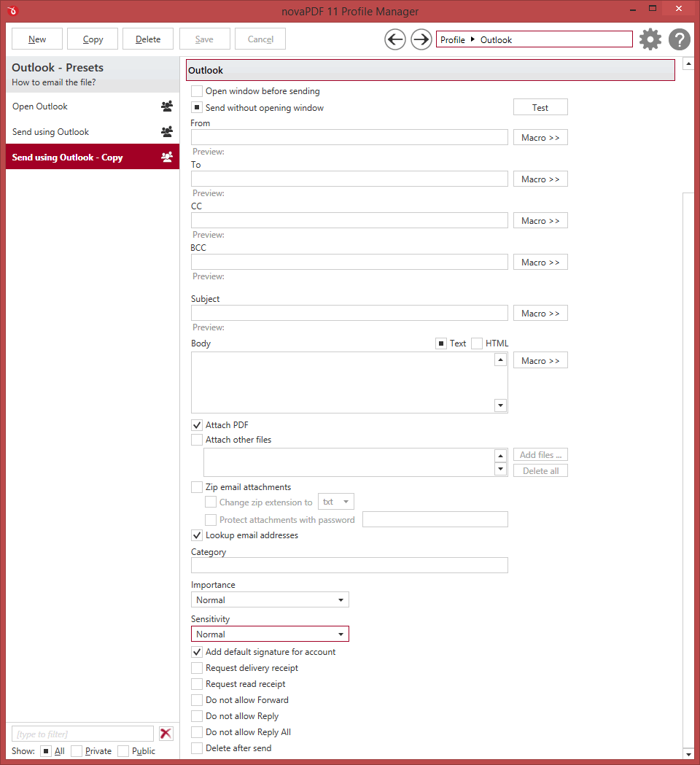Check Attach other files
700x765 pixels.
197,440
